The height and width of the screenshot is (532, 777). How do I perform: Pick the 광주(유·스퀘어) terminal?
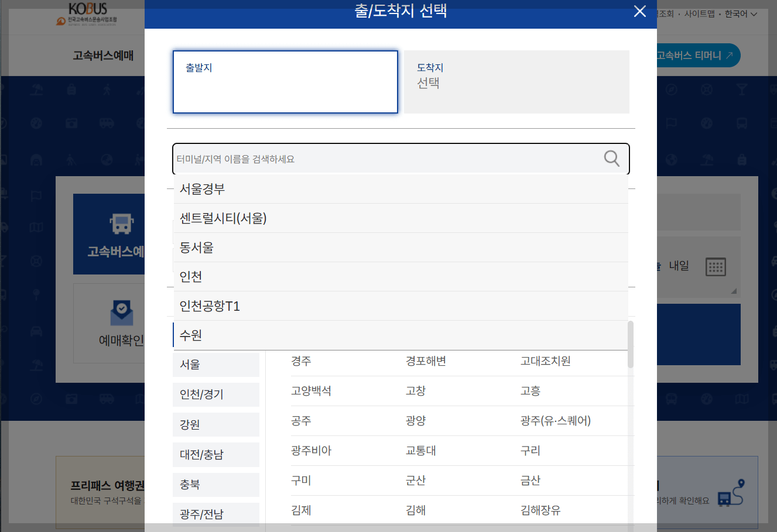556,421
